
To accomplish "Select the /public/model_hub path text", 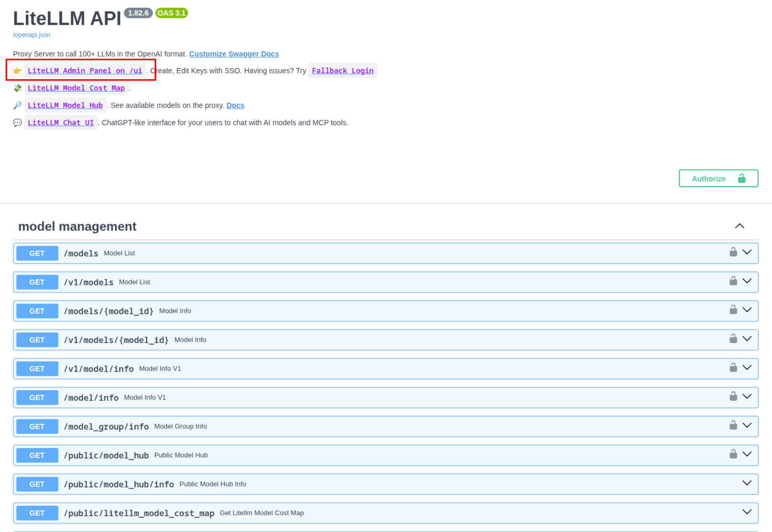I will (x=106, y=456).
